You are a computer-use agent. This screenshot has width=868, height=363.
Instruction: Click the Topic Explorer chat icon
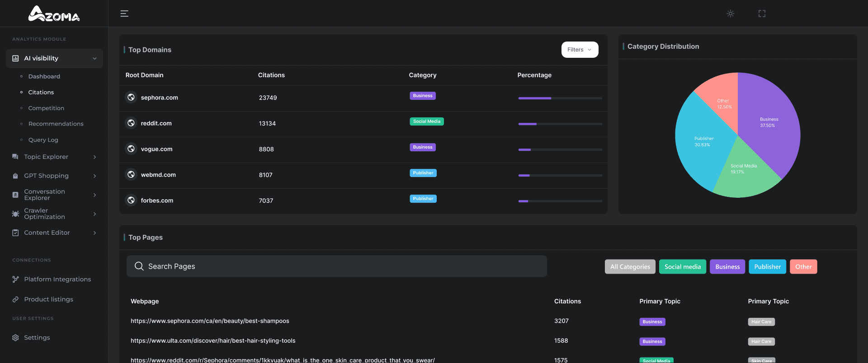[15, 157]
